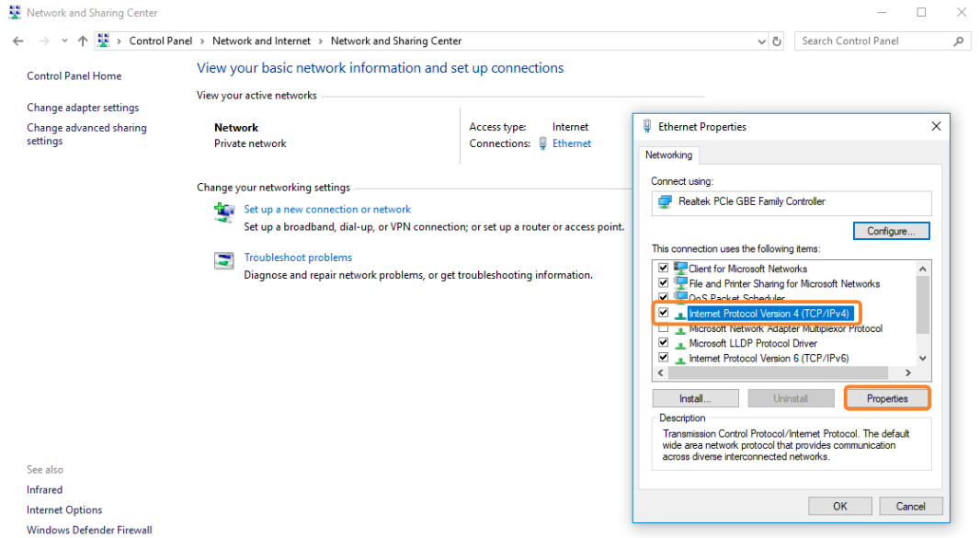Click the Configure button
Viewport: 980px width, 538px height.
[x=891, y=231]
